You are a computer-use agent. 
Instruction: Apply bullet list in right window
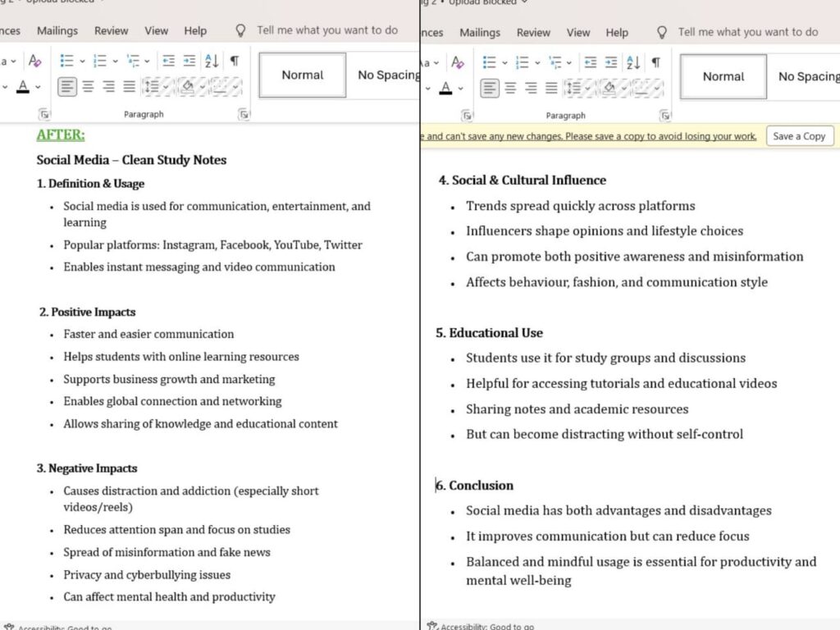point(489,62)
